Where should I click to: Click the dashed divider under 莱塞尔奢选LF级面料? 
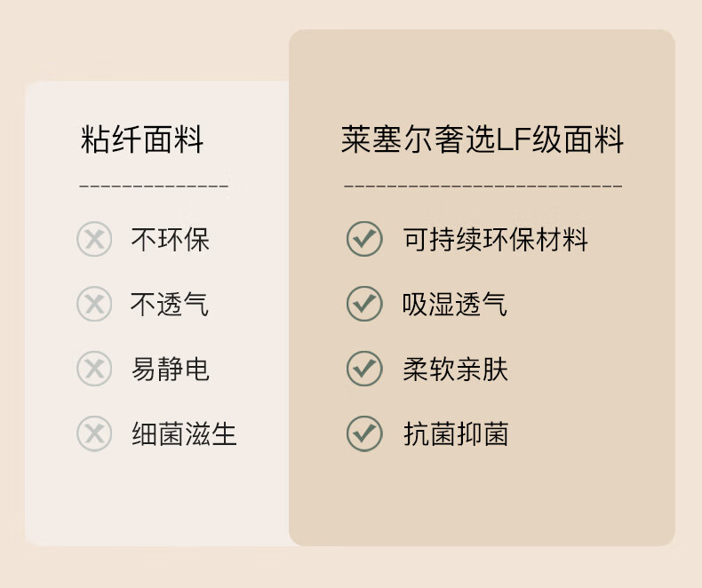click(483, 187)
